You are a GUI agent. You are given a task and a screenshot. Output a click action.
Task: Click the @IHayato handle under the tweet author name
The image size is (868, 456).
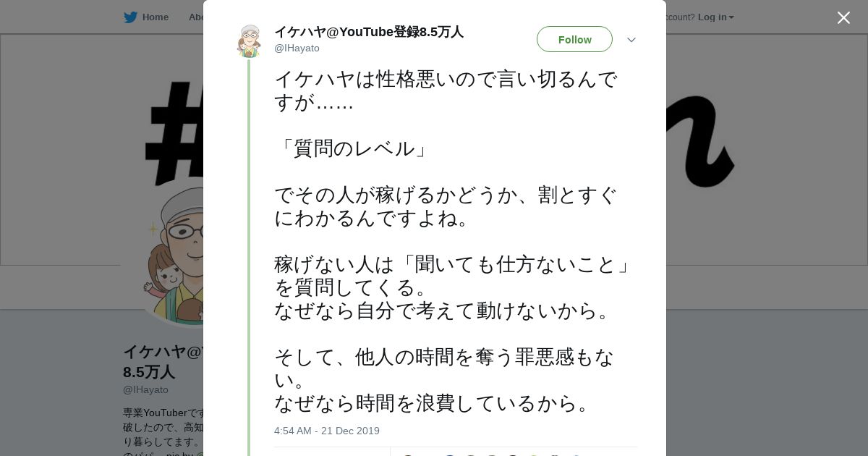[x=297, y=48]
